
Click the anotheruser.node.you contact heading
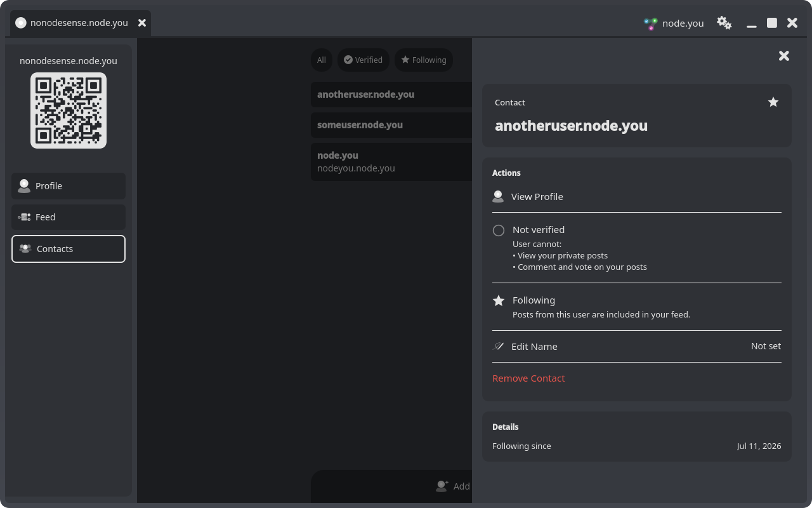click(x=571, y=126)
